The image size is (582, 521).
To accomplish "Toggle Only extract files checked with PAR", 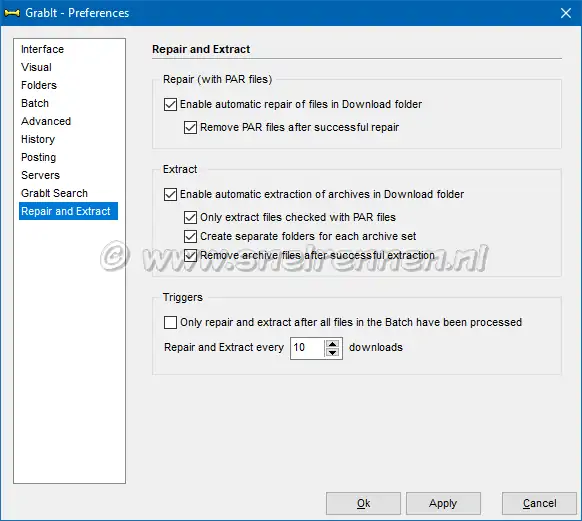I will point(190,217).
